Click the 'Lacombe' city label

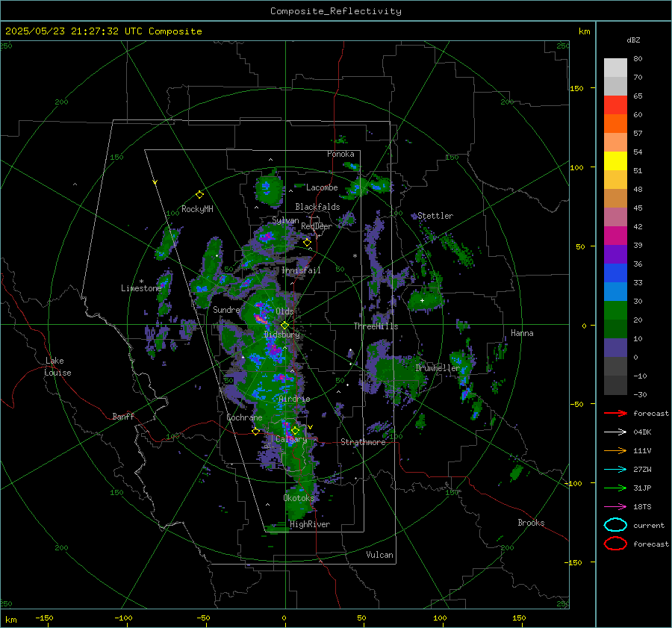[x=322, y=187]
